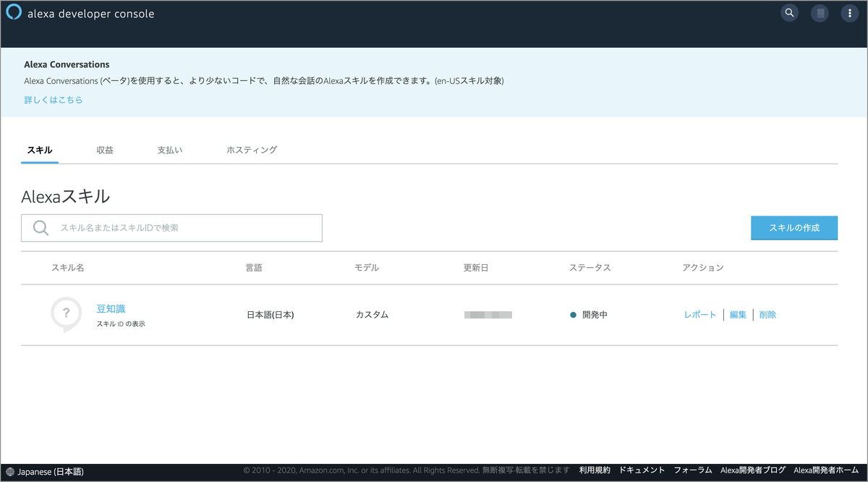The width and height of the screenshot is (868, 482).
Task: Open the vertical three-dot menu
Action: 850,13
